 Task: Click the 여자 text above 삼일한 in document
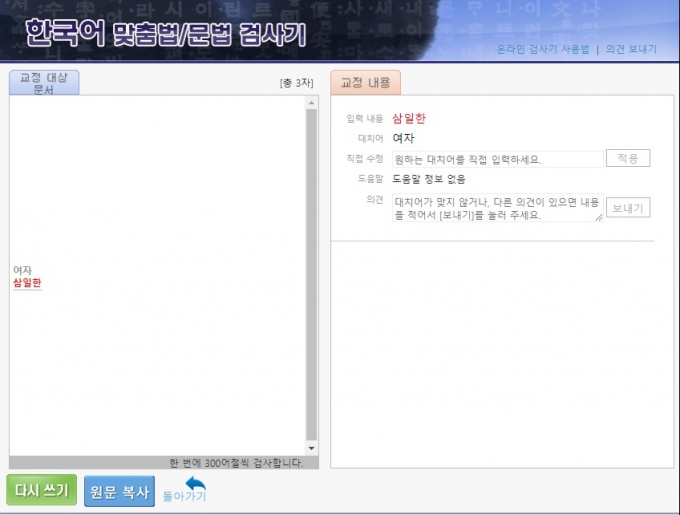pos(22,271)
